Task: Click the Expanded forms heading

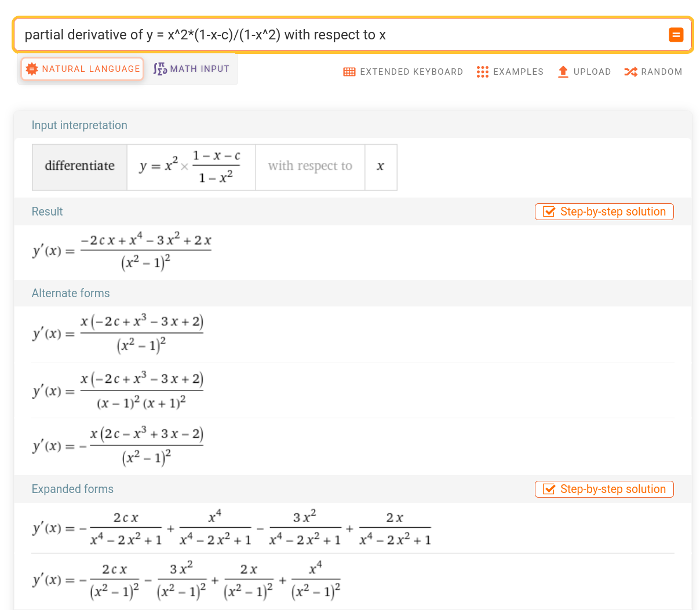Action: click(x=72, y=490)
